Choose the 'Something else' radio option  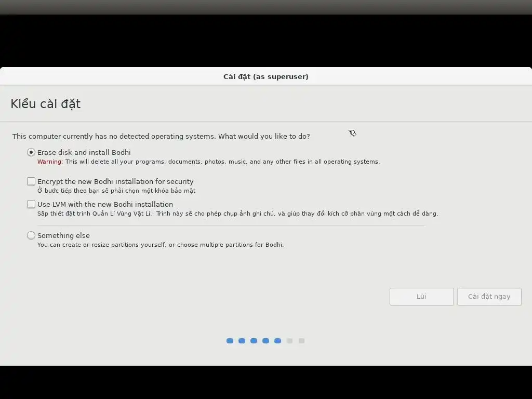[31, 235]
